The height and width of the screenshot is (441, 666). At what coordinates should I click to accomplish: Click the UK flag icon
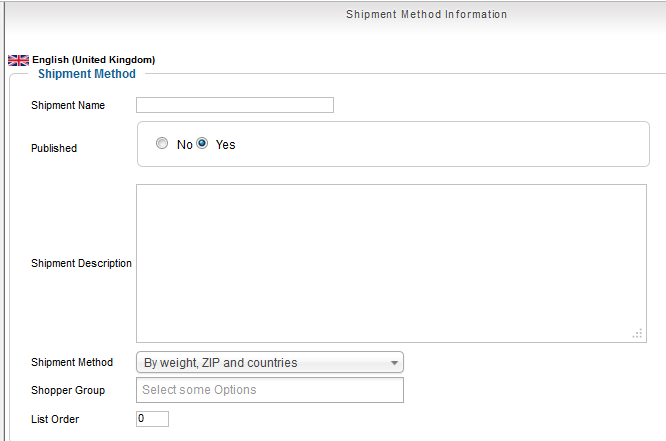point(18,60)
